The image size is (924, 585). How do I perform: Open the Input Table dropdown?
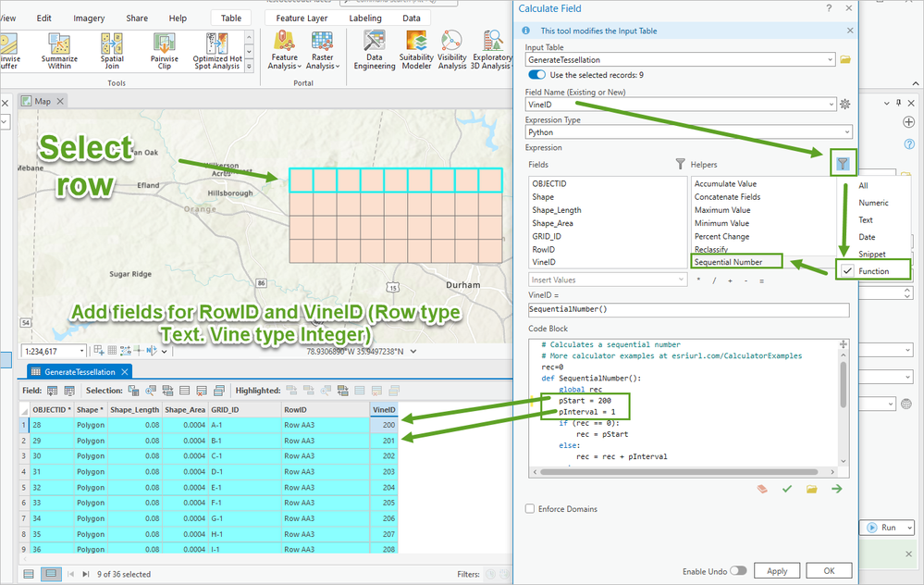tap(830, 59)
